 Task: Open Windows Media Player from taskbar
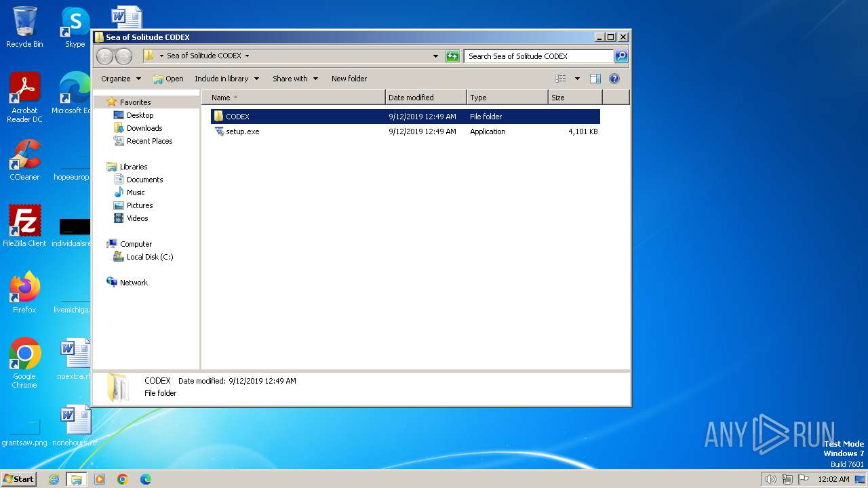pyautogui.click(x=100, y=479)
